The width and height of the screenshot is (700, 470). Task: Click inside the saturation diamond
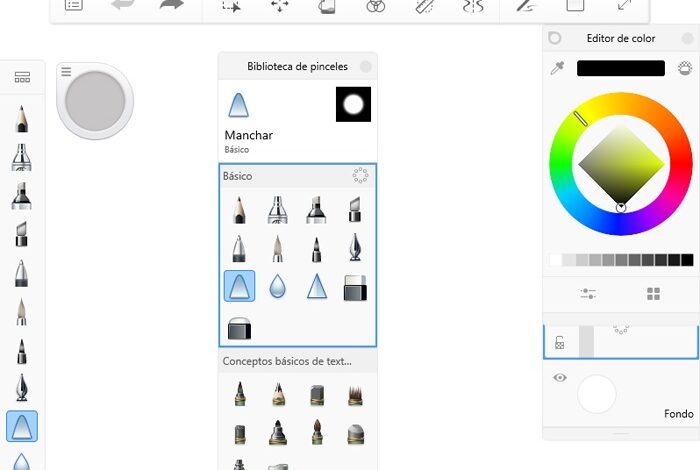click(x=621, y=164)
